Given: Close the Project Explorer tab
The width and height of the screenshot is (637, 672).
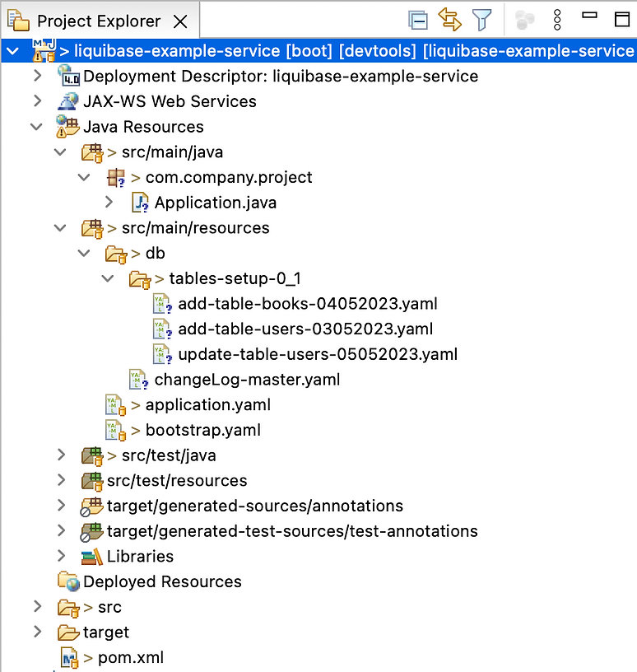Looking at the screenshot, I should (x=181, y=22).
